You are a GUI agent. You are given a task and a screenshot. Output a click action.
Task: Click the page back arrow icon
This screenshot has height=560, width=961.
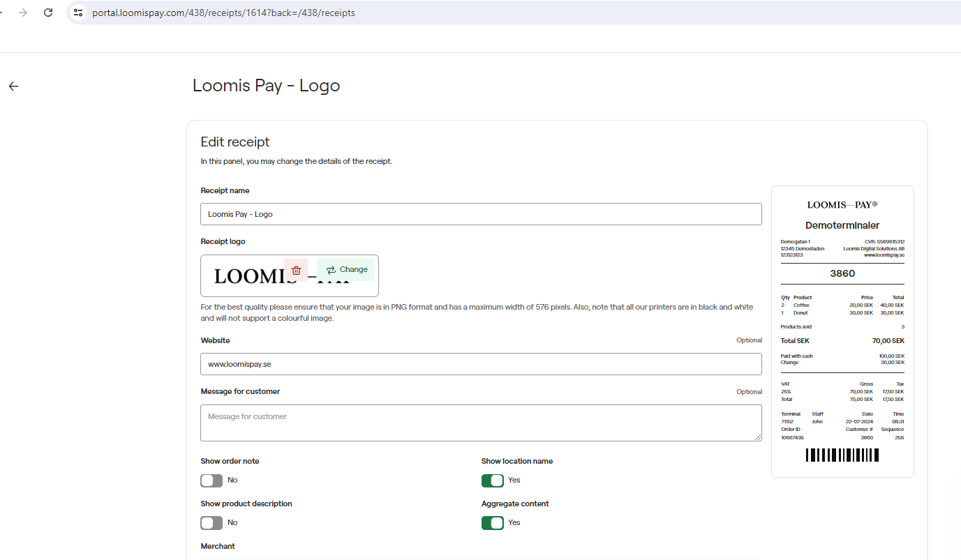coord(13,86)
